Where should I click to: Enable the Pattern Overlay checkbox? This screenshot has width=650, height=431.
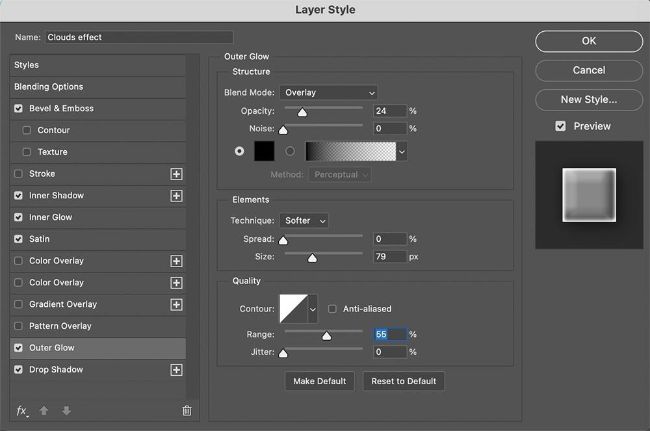click(x=19, y=326)
